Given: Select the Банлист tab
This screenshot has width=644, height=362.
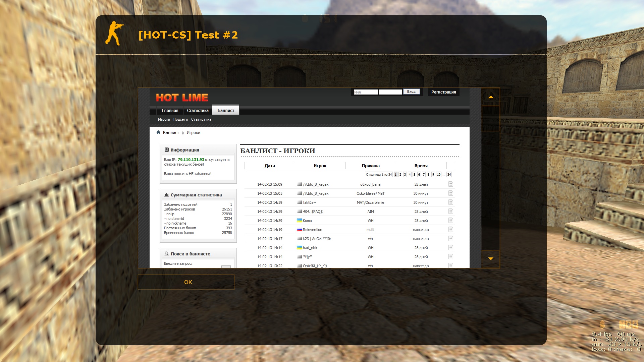Looking at the screenshot, I should 226,110.
